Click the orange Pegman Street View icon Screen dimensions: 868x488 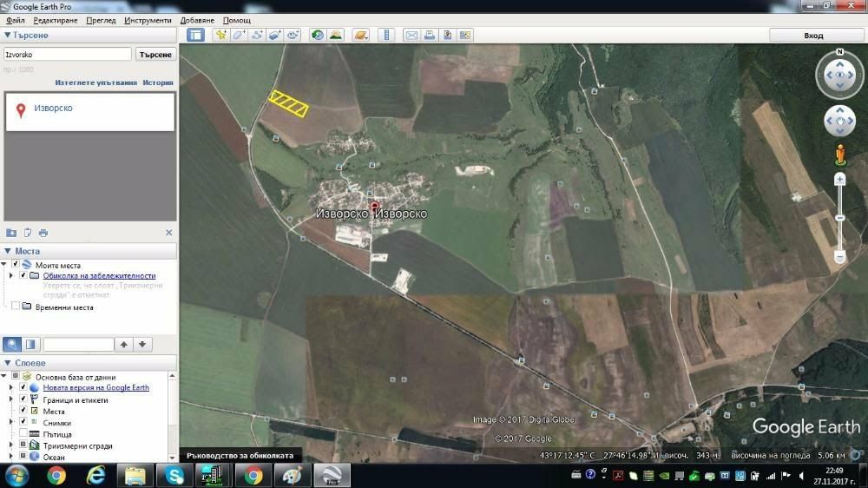pos(839,155)
